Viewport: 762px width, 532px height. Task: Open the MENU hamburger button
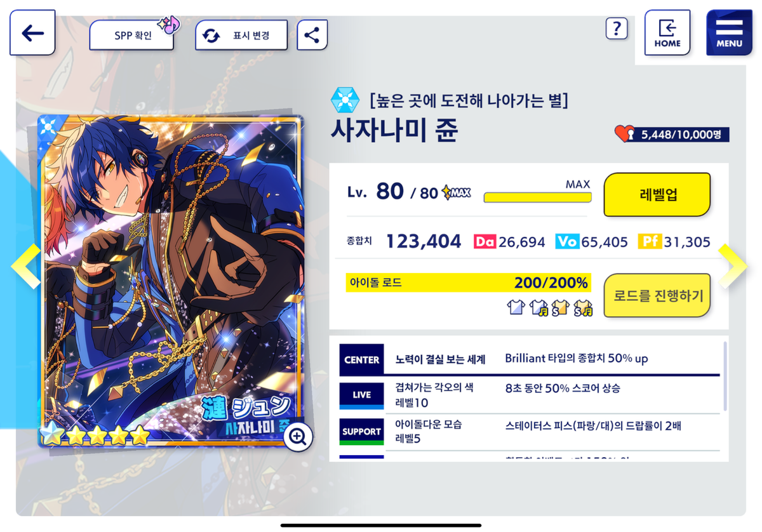(x=729, y=33)
